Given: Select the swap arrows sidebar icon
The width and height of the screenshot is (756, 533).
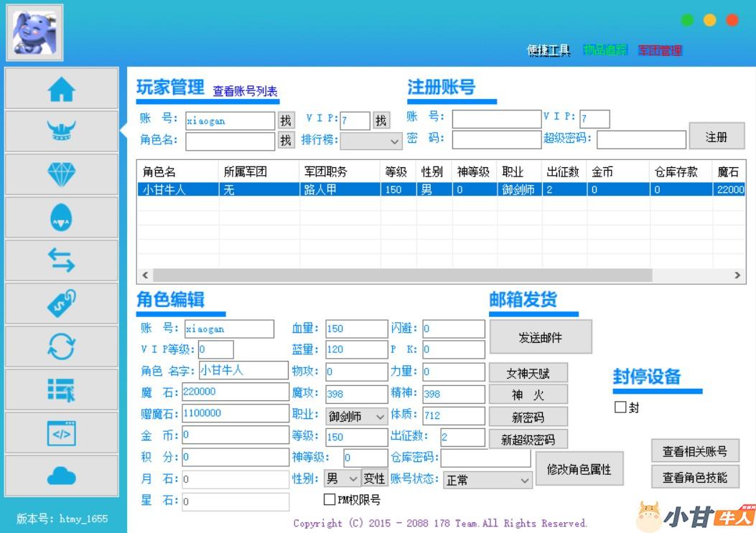Looking at the screenshot, I should [61, 261].
